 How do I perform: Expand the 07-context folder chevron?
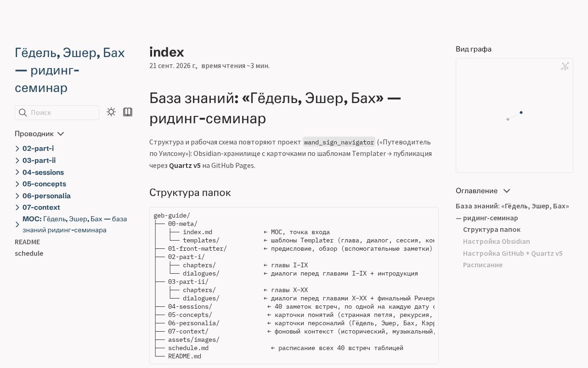(x=17, y=207)
